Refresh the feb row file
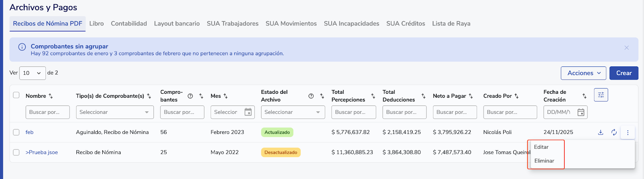 (614, 132)
